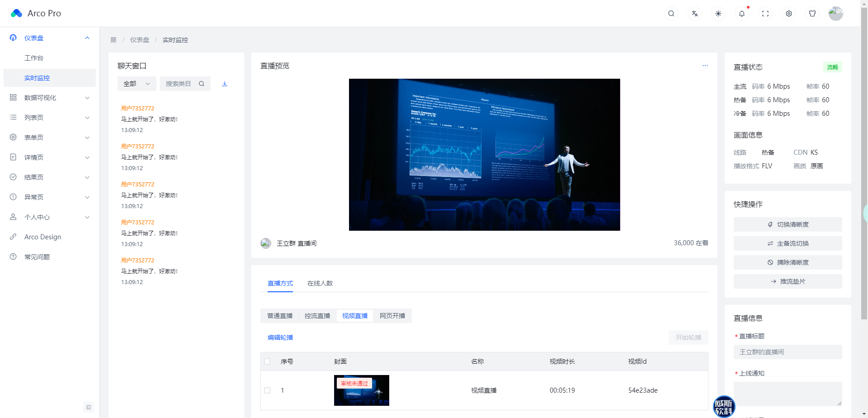Image resolution: width=868 pixels, height=418 pixels.
Task: Collapse the 仪表盘 menu chevron
Action: click(87, 38)
